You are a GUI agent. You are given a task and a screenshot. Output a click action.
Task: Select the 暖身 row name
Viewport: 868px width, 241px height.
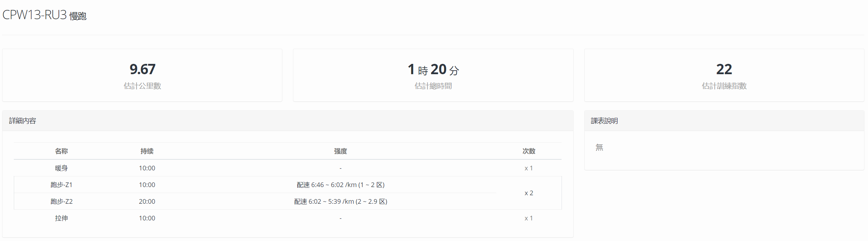[x=61, y=168]
